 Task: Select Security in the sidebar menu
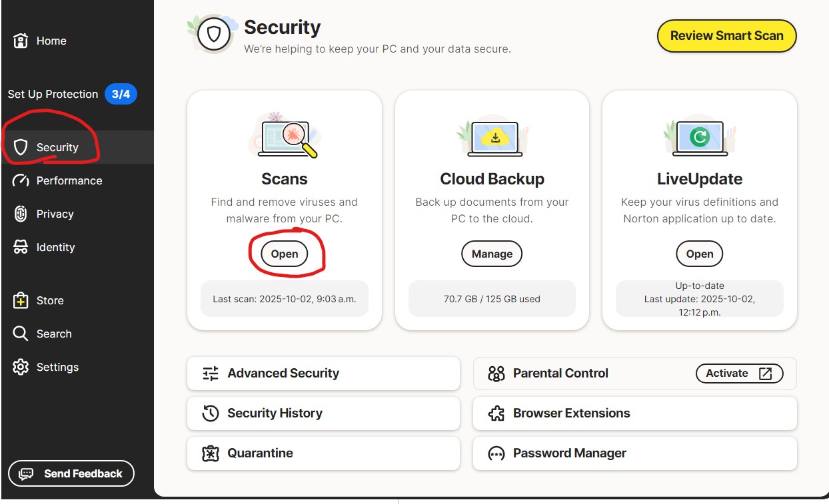pos(57,147)
